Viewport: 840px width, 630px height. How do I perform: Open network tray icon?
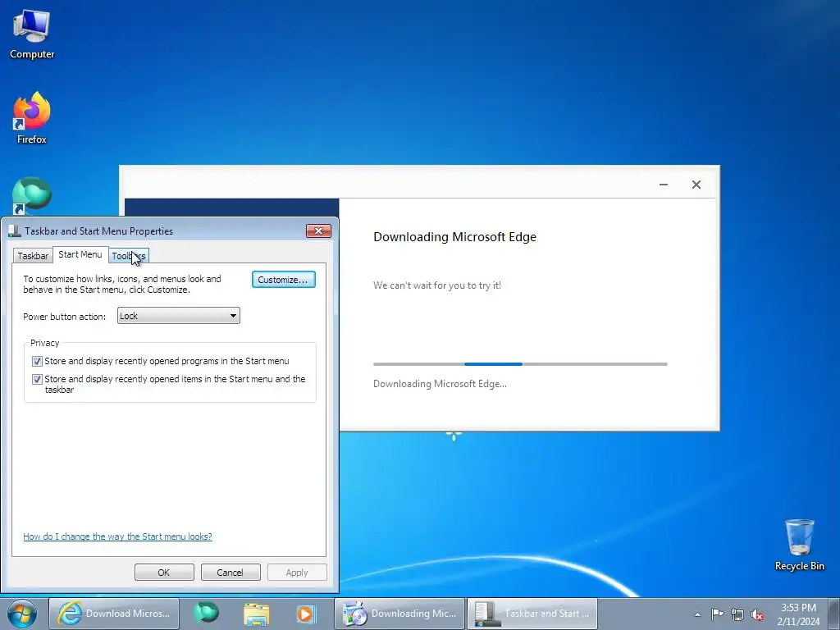pos(737,614)
